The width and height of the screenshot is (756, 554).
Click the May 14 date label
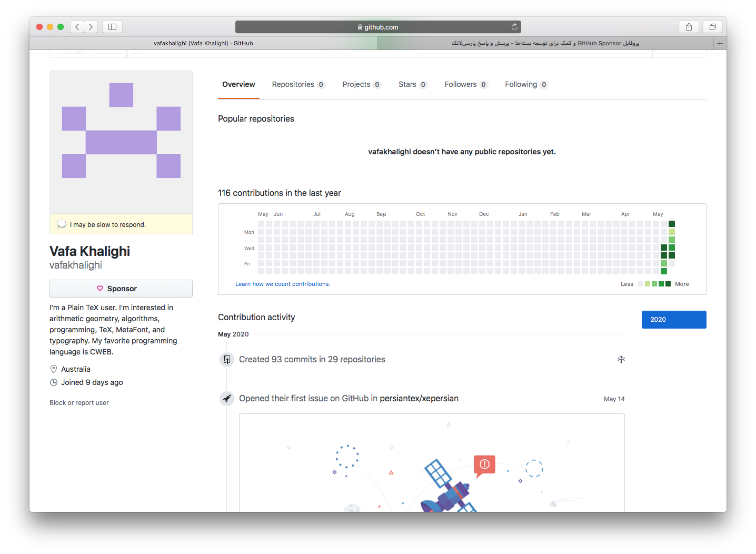tap(614, 399)
